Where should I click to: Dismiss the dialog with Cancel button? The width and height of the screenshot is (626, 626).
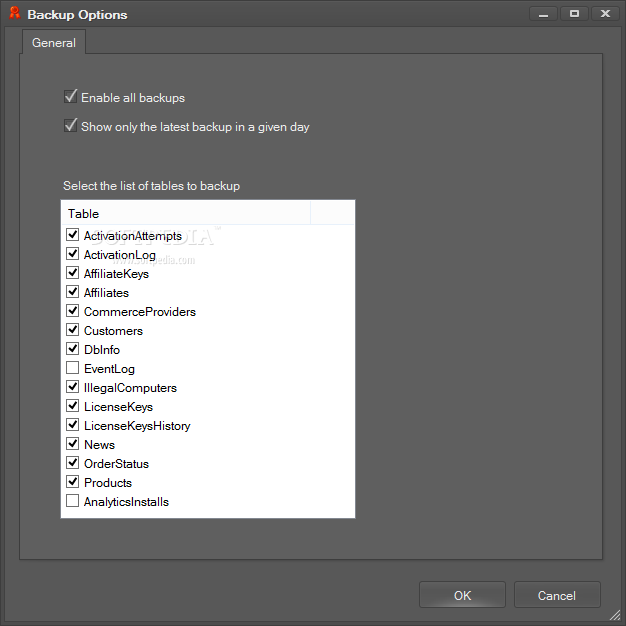pyautogui.click(x=557, y=595)
